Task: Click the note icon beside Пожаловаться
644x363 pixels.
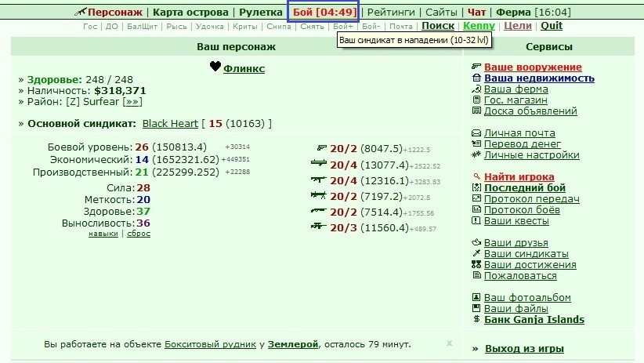Action: point(476,275)
